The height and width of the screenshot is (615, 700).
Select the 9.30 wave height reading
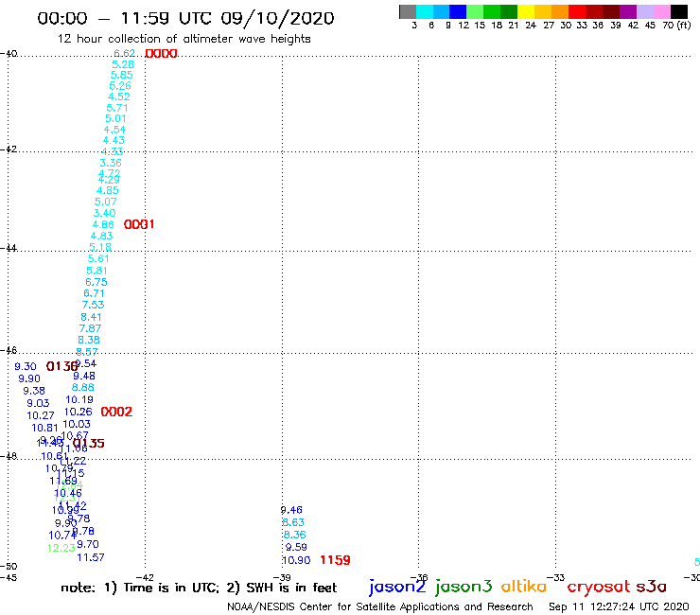tap(25, 367)
